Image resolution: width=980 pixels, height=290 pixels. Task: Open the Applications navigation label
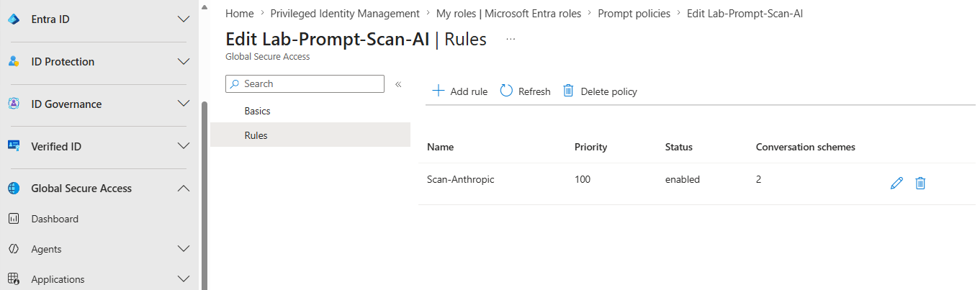[58, 279]
